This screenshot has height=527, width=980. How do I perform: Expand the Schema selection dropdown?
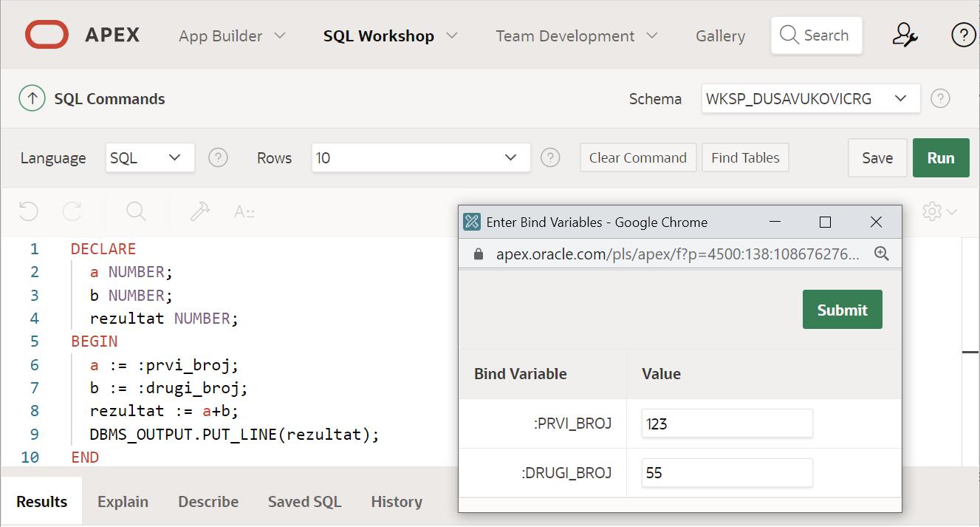click(810, 98)
